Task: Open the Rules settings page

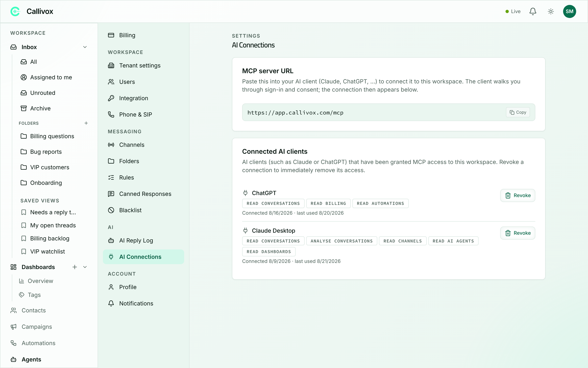Action: pos(143,177)
